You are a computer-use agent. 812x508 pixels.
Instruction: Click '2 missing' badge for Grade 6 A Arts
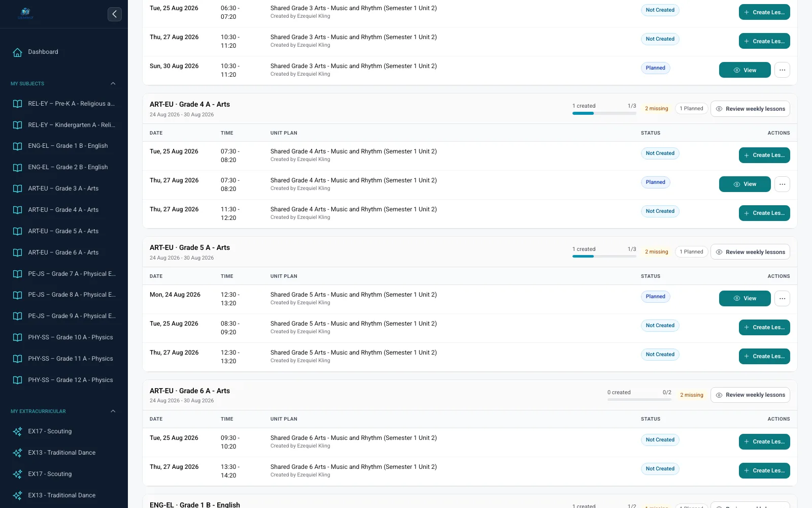(x=691, y=395)
